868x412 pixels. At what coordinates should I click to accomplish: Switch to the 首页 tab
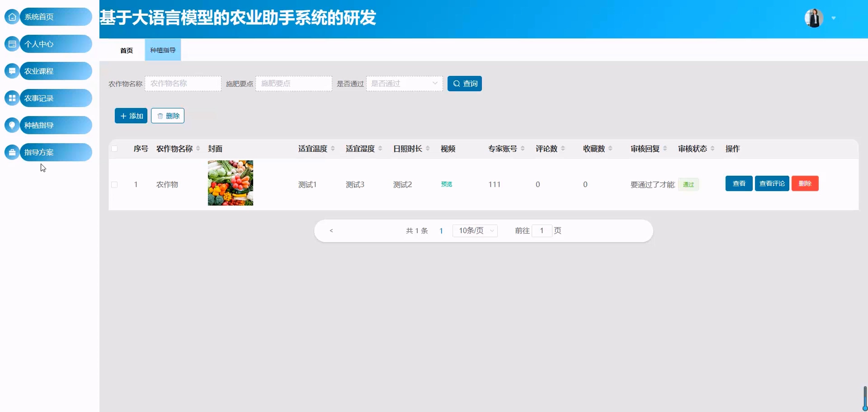[x=127, y=51]
